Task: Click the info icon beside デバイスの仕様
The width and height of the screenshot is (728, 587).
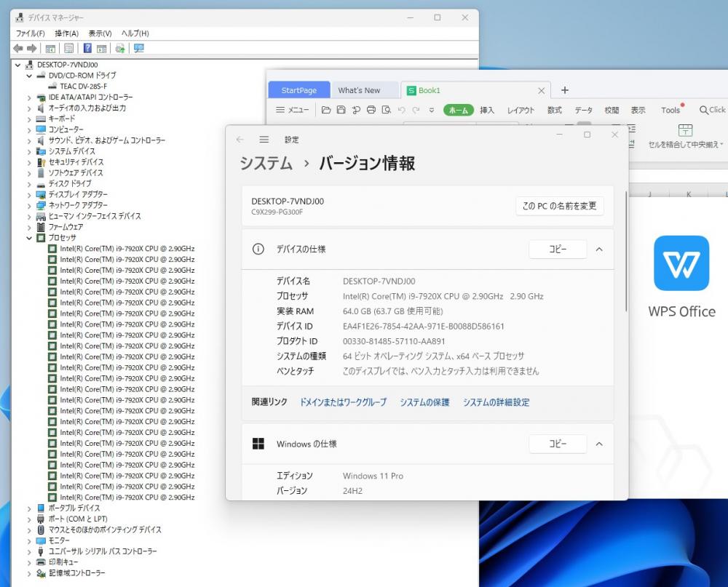Action: point(258,249)
